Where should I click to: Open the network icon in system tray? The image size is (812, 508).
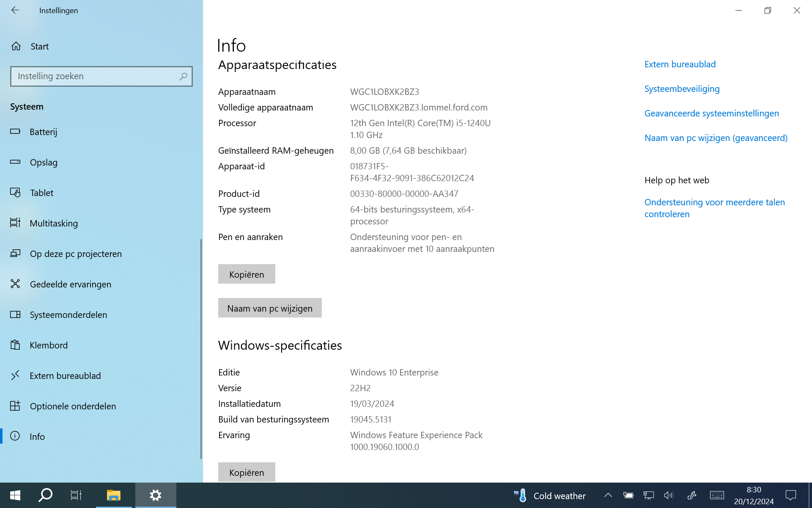649,495
